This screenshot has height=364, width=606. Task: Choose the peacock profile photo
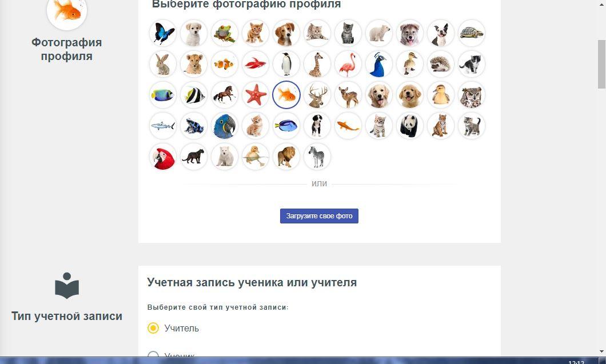tap(379, 64)
